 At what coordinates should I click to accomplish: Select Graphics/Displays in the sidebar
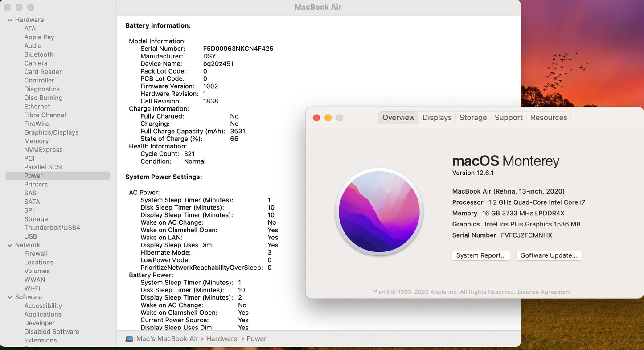click(51, 132)
